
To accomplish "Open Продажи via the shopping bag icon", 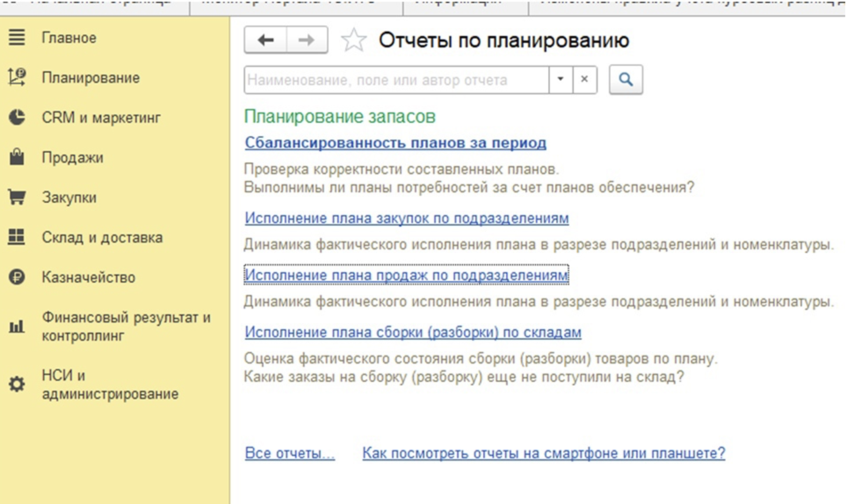I will tap(17, 157).
